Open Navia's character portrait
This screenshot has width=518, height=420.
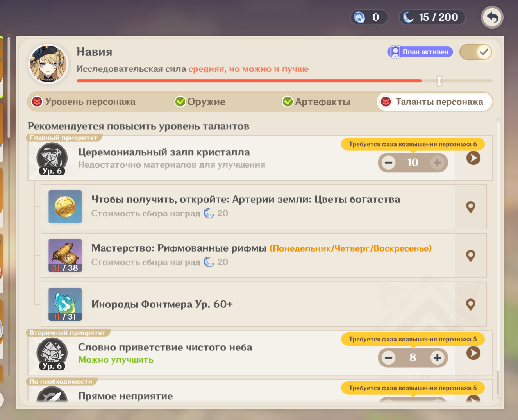point(48,64)
